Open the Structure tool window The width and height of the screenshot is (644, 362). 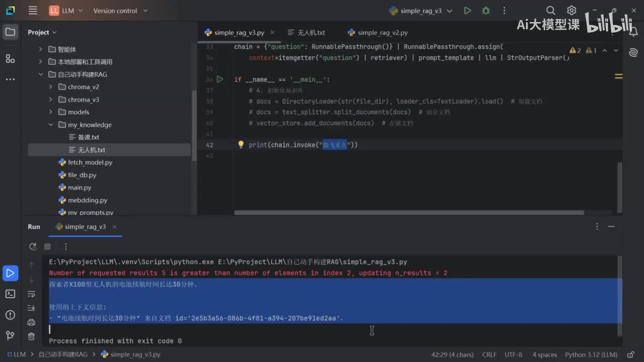[10, 58]
